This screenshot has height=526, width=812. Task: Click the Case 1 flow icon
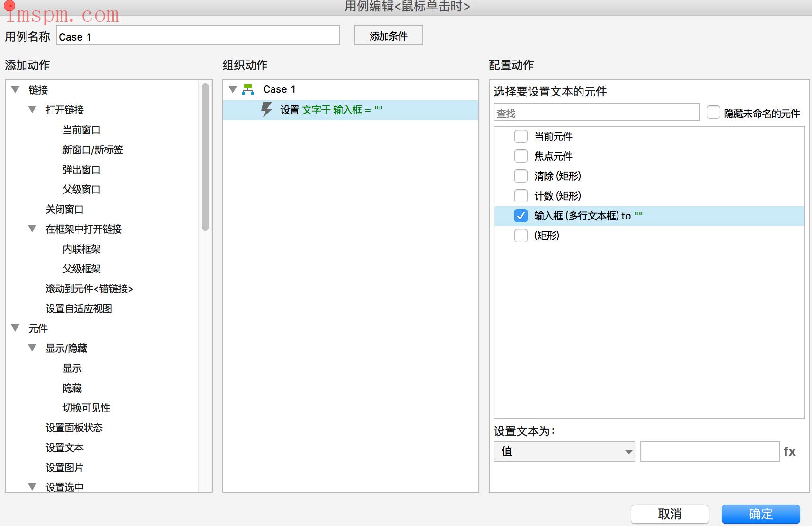pos(248,89)
